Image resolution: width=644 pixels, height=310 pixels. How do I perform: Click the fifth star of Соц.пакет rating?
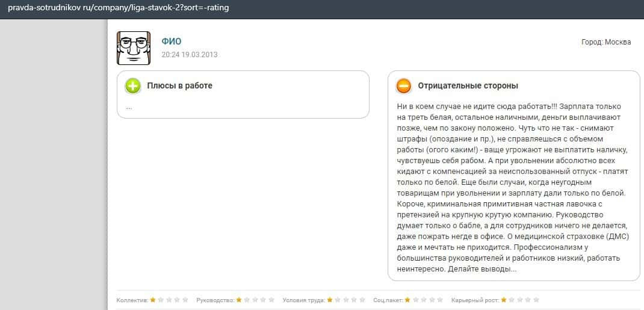click(x=440, y=299)
